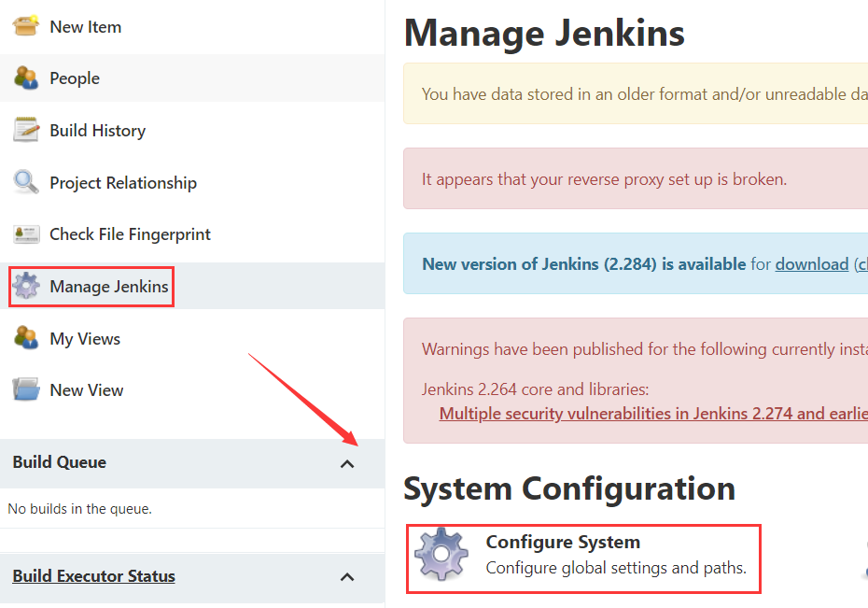Select Project Relationship menu entry
Image resolution: width=868 pixels, height=608 pixels.
point(123,183)
